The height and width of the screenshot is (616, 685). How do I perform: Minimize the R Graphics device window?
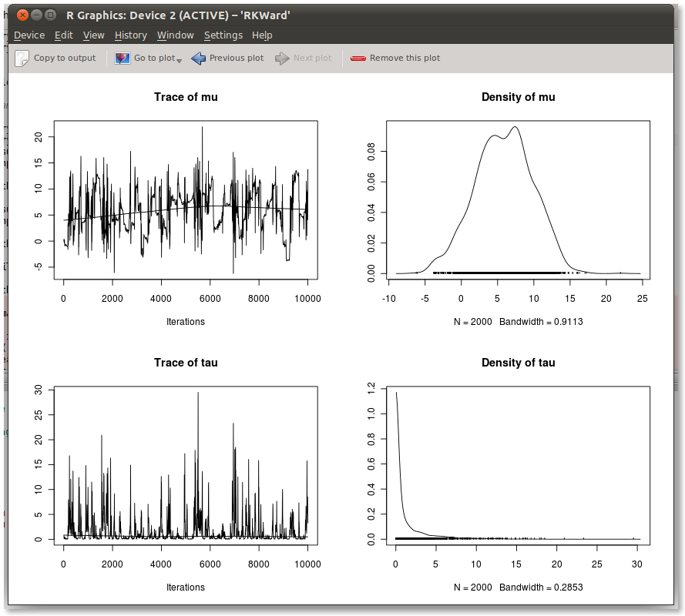tap(37, 15)
